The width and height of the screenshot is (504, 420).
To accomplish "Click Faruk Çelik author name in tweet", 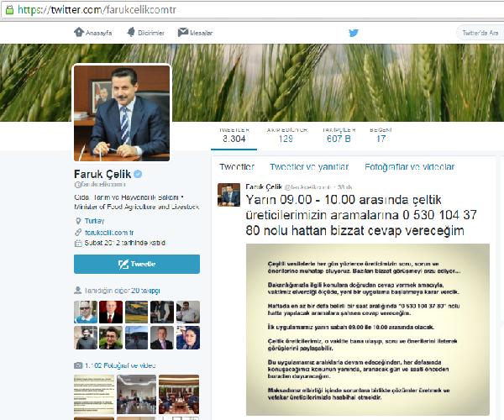I will [264, 186].
